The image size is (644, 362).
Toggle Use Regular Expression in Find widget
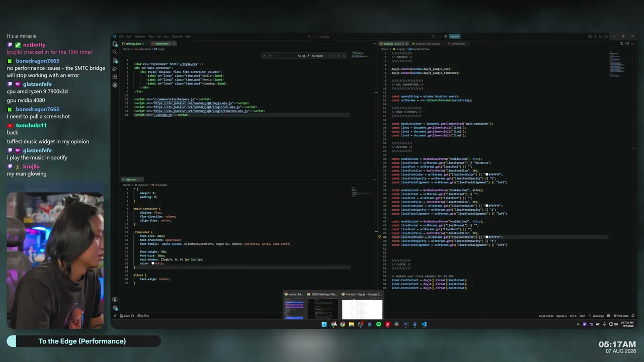[307, 56]
